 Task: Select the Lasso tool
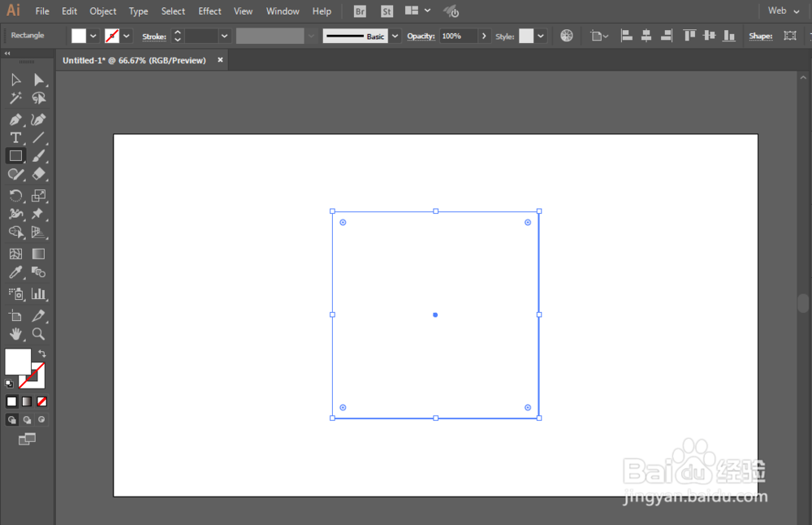pos(38,98)
